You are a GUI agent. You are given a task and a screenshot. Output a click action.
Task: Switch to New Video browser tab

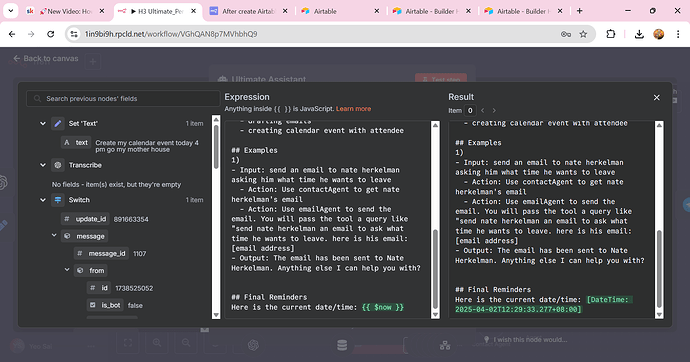[x=66, y=11]
